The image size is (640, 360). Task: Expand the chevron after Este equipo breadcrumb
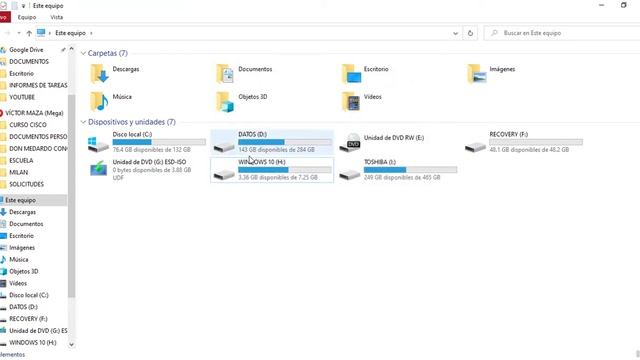(91, 33)
